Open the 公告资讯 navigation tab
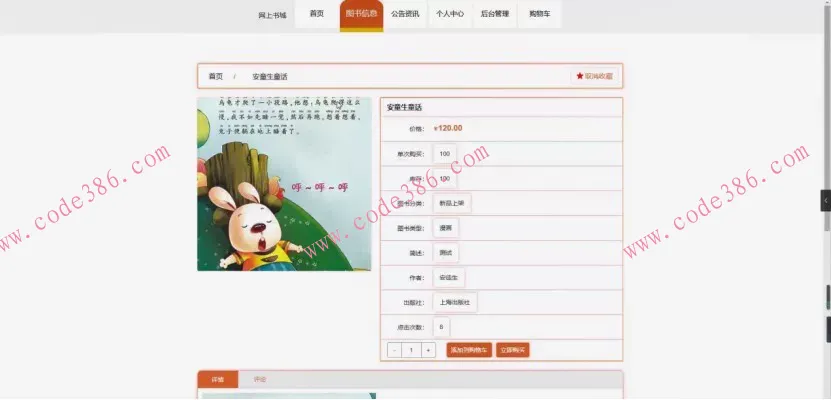The width and height of the screenshot is (831, 400). click(x=405, y=14)
